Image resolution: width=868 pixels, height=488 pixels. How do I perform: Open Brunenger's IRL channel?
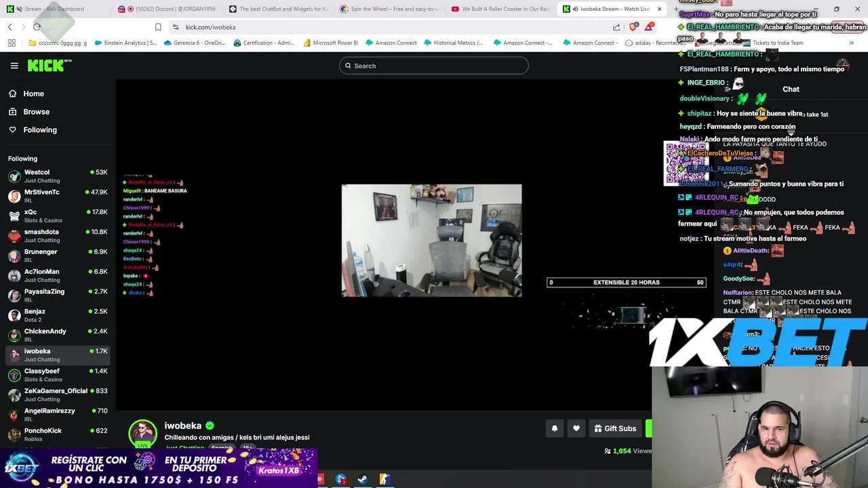pos(58,256)
